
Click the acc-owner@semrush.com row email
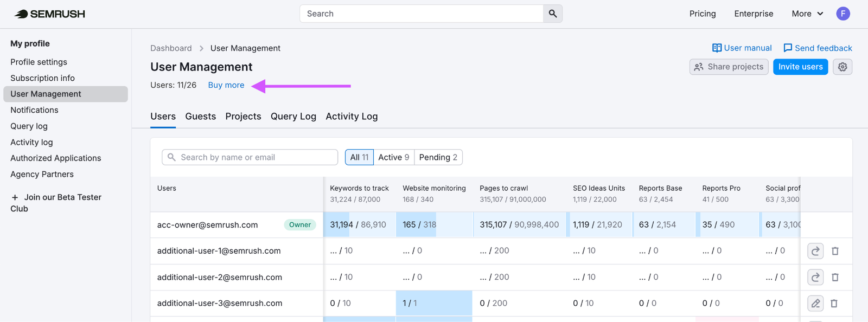(207, 225)
